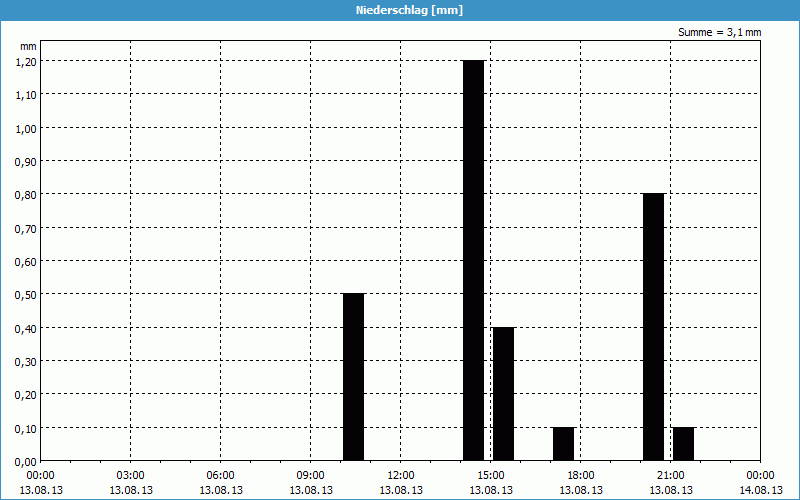Click the 0,00 value on y-axis

(25, 461)
